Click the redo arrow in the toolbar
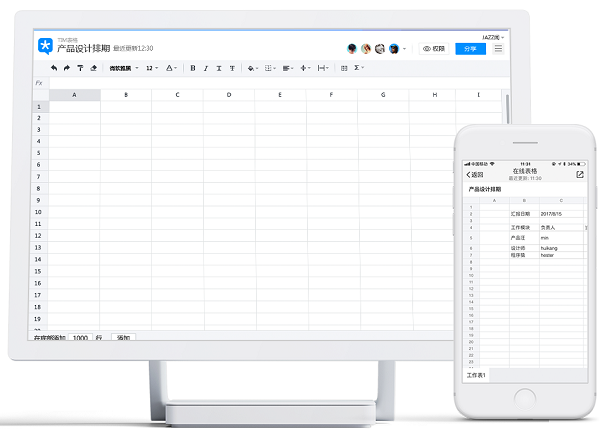Screen dimensions: 600x431 coord(67,68)
